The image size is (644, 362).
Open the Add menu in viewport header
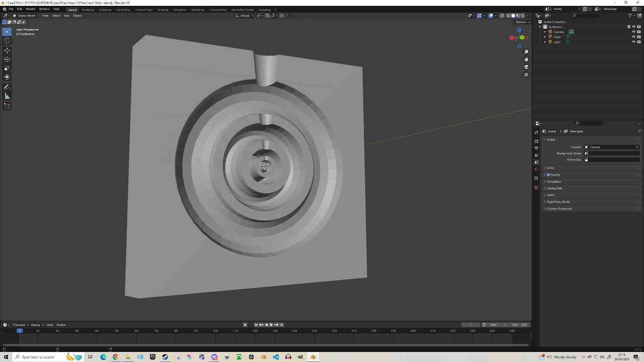click(66, 16)
